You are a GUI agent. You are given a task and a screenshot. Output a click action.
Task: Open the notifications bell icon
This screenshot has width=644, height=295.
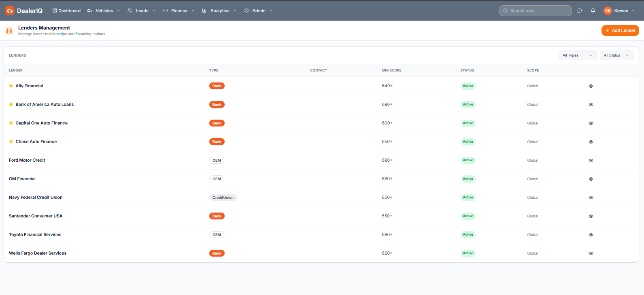click(593, 11)
